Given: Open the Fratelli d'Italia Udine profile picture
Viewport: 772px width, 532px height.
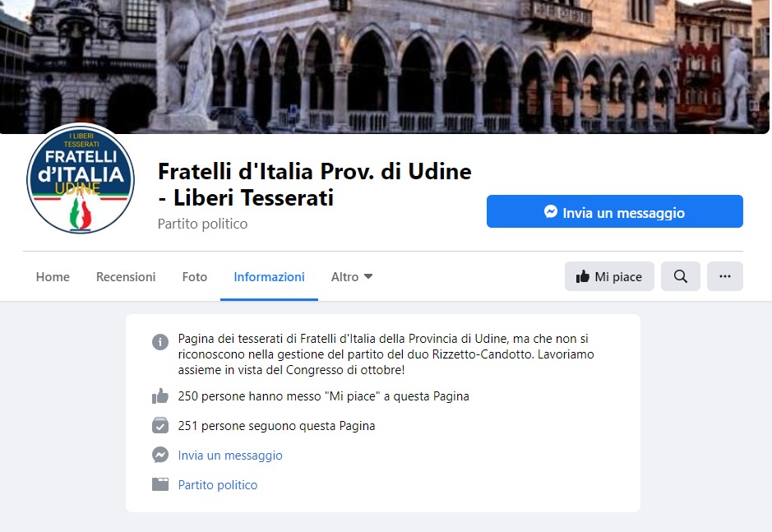Looking at the screenshot, I should pyautogui.click(x=81, y=178).
